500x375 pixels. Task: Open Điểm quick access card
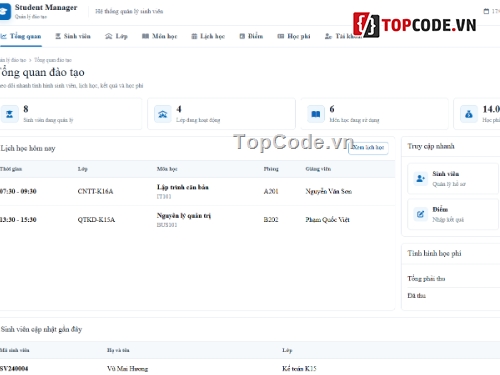453,214
